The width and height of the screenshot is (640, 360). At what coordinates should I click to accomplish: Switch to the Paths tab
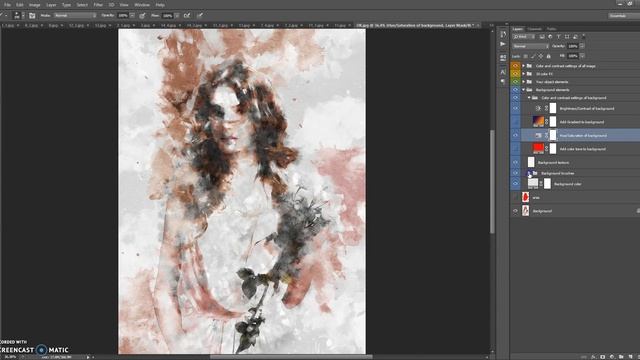pos(551,29)
